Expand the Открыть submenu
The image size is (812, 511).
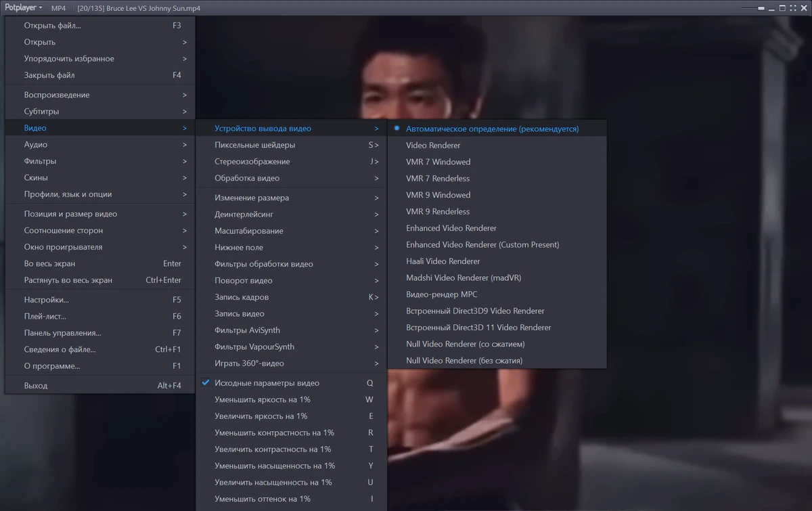click(100, 42)
